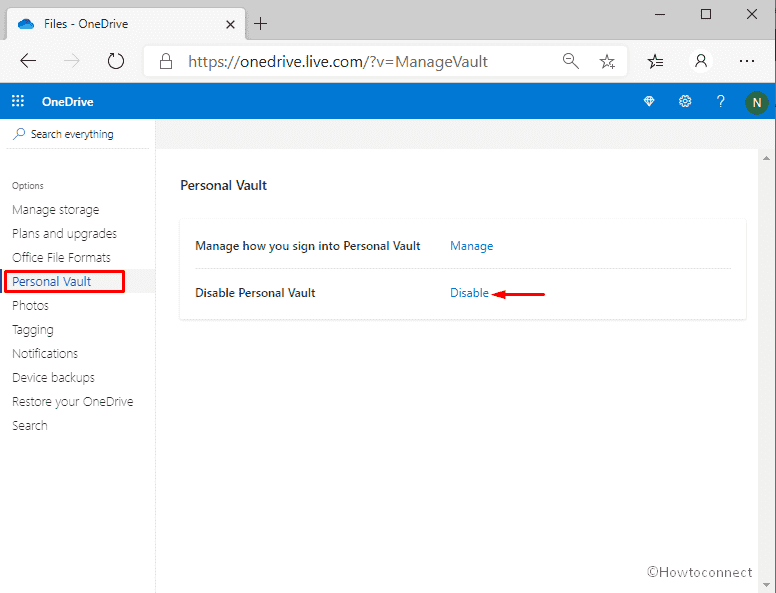Close the Files - OneDrive tab
The image size is (776, 593).
pyautogui.click(x=230, y=24)
